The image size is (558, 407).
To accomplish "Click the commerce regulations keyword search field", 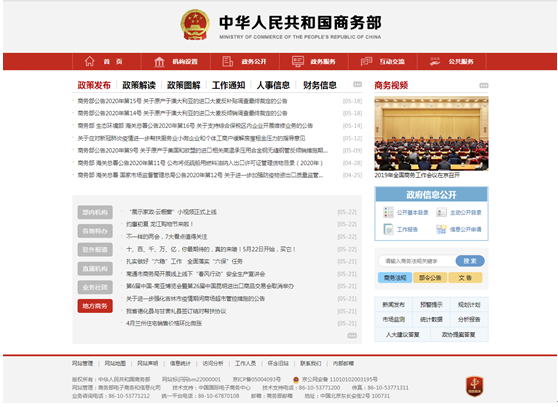I will coord(417,261).
